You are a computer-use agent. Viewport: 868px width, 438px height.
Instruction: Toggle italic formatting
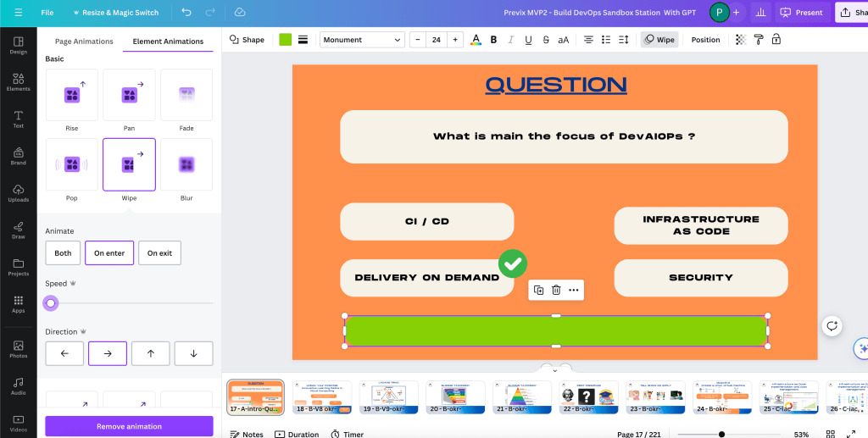tap(511, 39)
